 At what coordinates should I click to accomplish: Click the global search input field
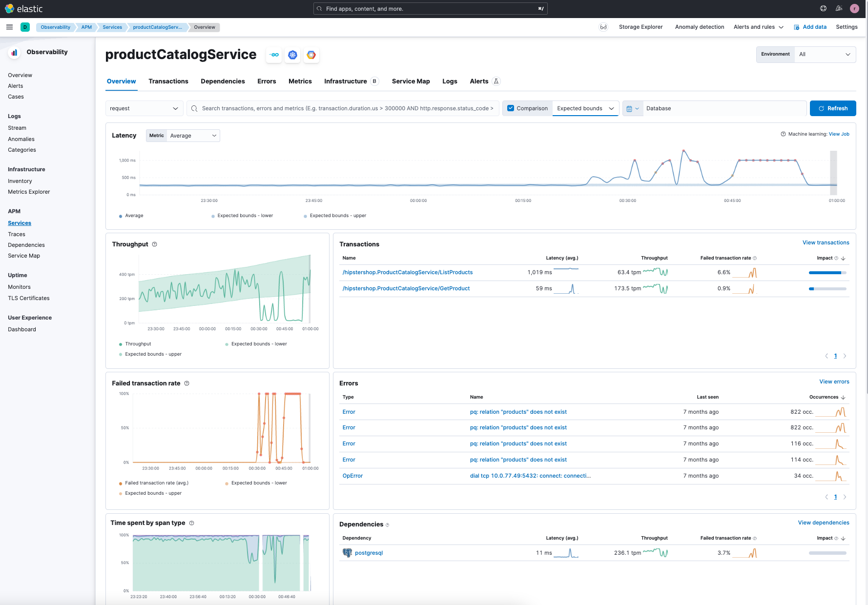tap(430, 9)
